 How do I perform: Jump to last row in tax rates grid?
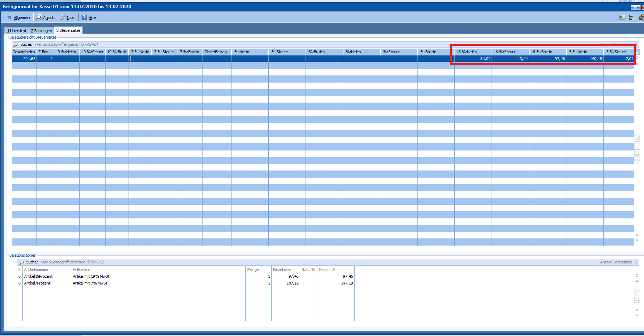point(637,241)
